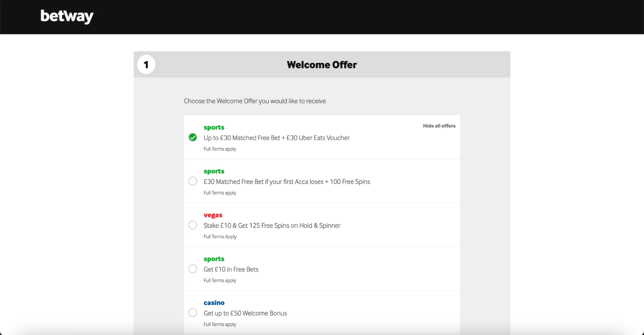Click the betway logo

(67, 16)
